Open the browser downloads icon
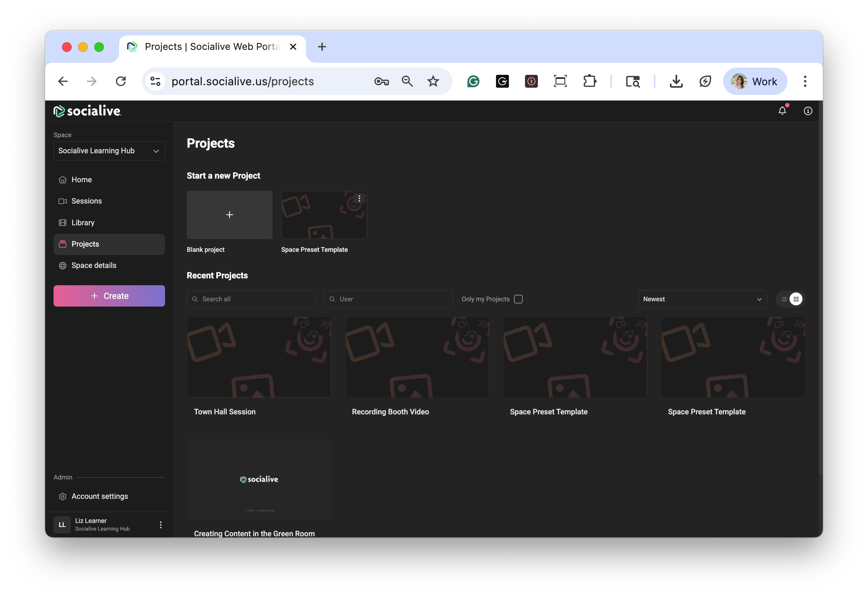 click(x=676, y=81)
